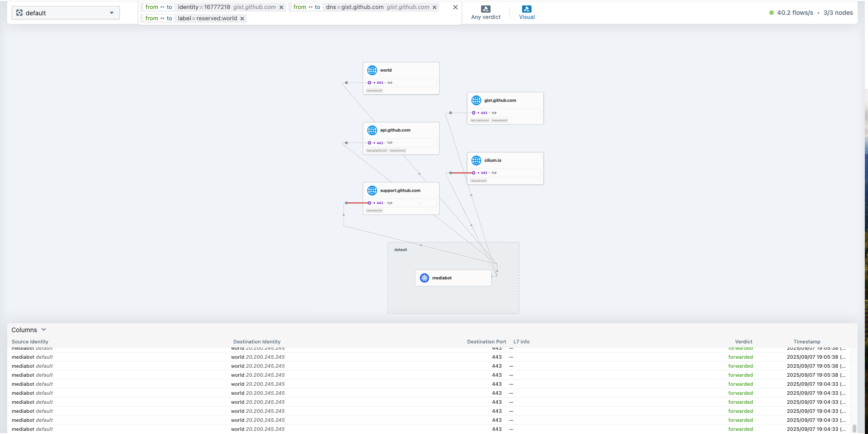
Task: Select the api.github.com service title
Action: (395, 130)
